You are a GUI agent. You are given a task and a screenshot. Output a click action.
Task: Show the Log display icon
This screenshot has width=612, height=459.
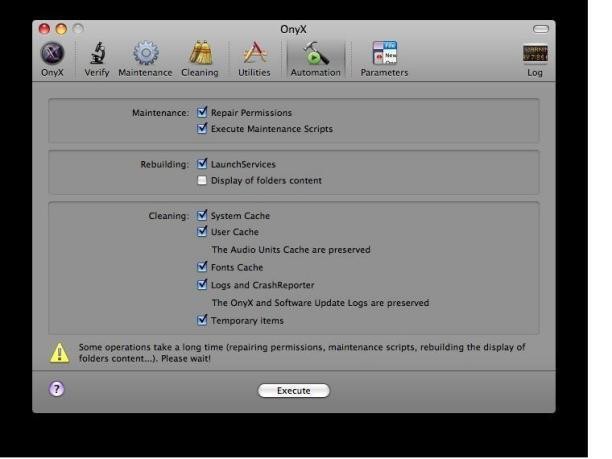[535, 53]
